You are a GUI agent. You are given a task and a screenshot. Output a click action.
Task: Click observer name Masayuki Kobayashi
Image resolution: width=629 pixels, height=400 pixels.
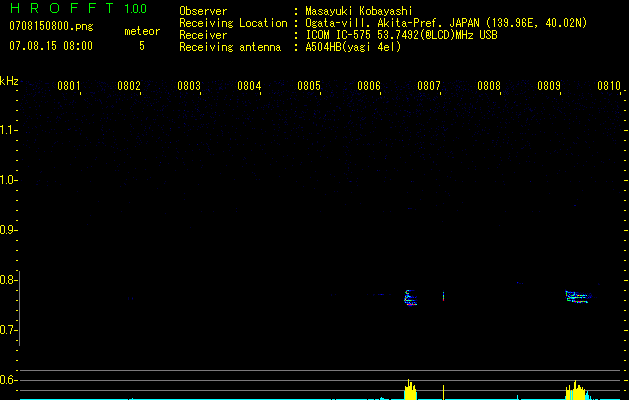click(x=359, y=11)
